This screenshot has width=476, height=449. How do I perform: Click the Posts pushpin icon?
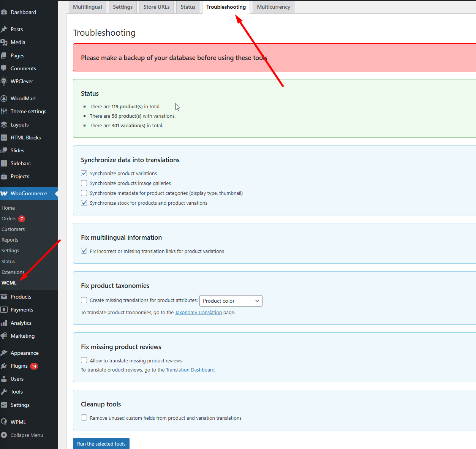4,29
